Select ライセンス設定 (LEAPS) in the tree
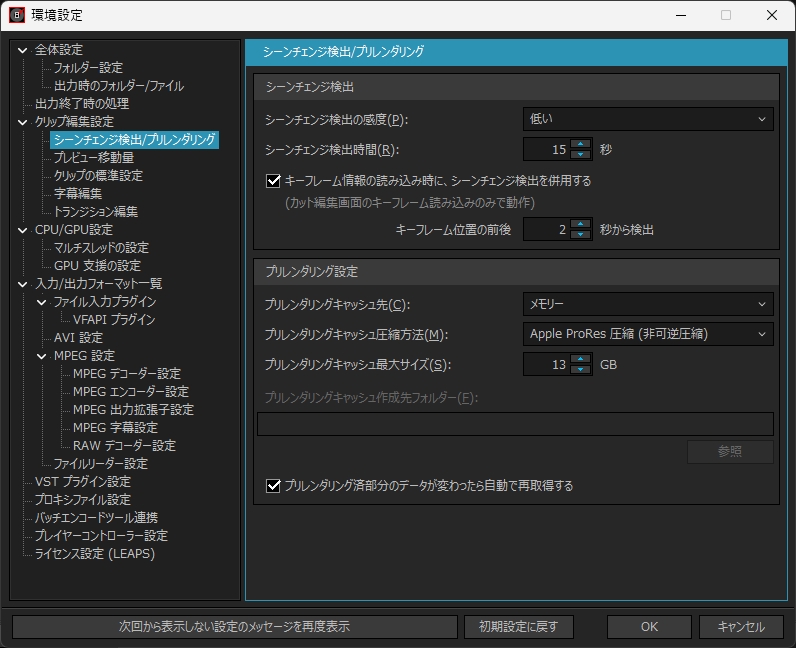Image resolution: width=796 pixels, height=648 pixels. (95, 554)
